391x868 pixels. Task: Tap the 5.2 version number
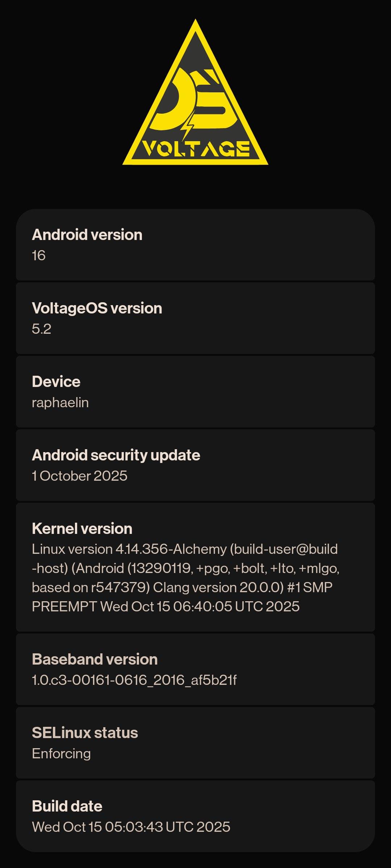tap(42, 329)
